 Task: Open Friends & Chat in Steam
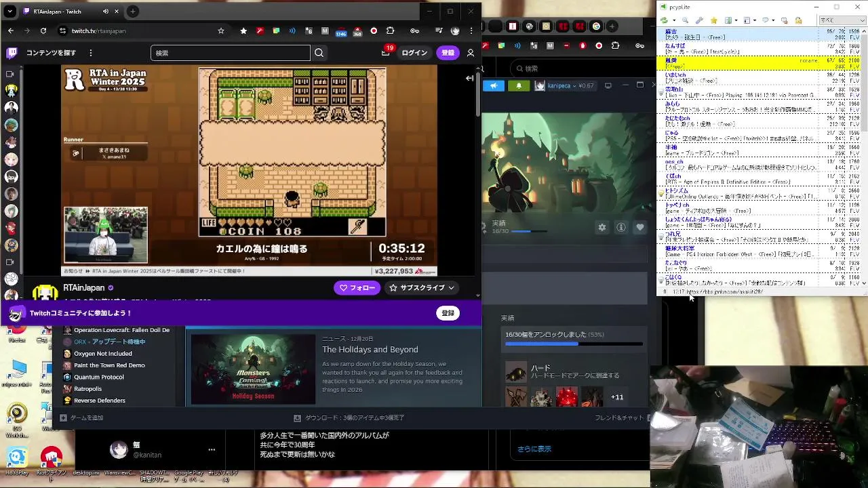coord(620,418)
